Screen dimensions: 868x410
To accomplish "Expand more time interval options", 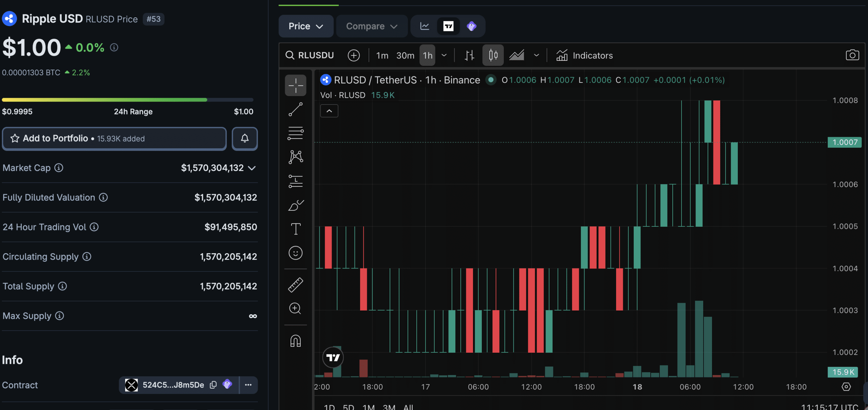I will tap(444, 55).
